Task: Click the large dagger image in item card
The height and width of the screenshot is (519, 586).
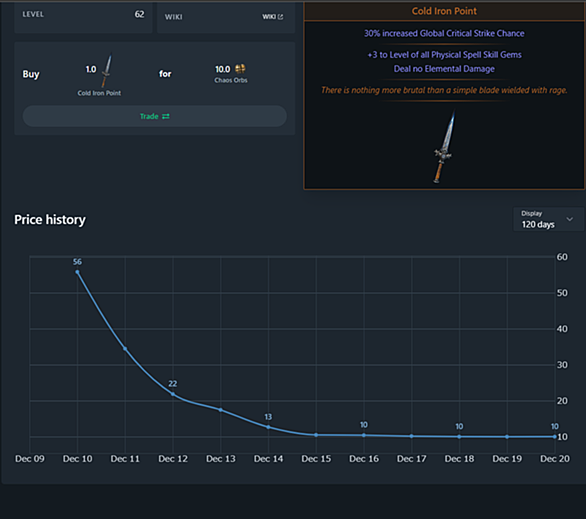Action: click(x=444, y=146)
